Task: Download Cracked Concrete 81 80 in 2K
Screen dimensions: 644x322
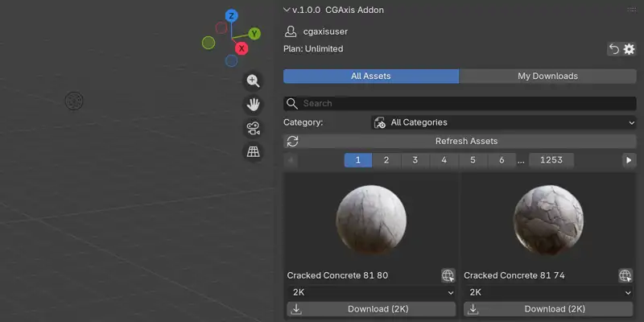Action: click(371, 309)
